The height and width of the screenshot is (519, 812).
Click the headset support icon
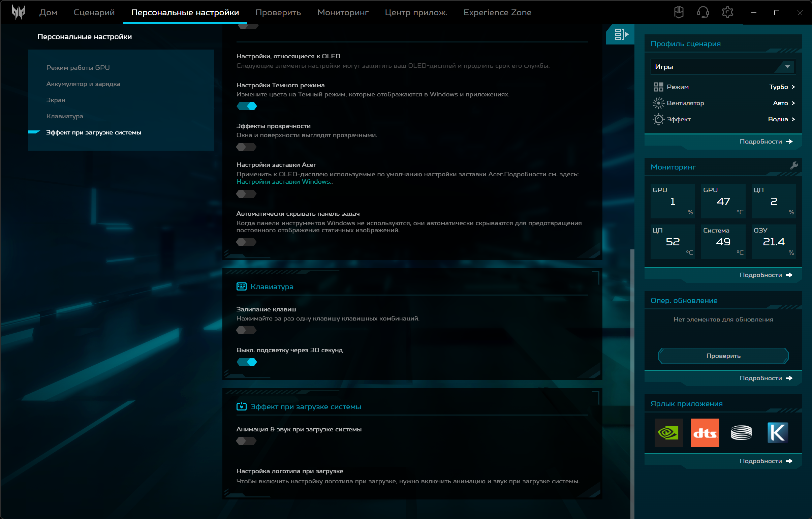point(703,13)
